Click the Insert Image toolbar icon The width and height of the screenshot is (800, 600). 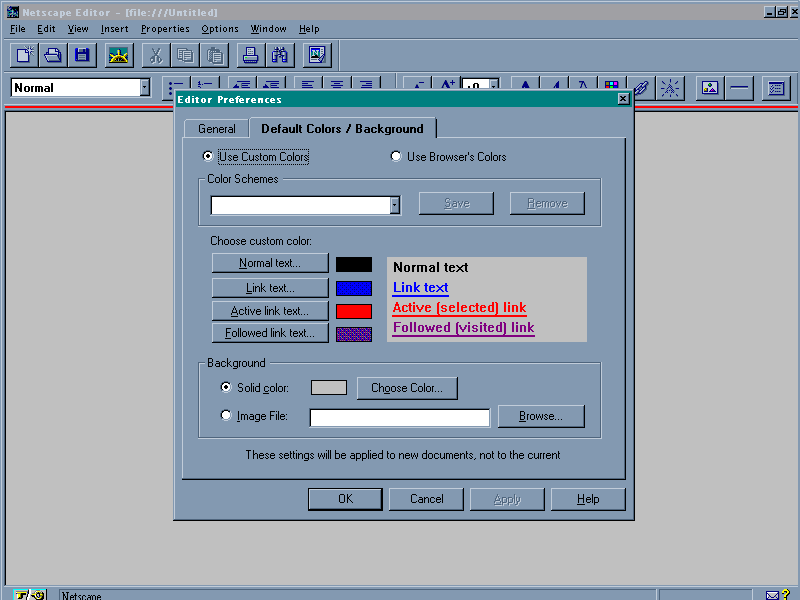[x=710, y=88]
